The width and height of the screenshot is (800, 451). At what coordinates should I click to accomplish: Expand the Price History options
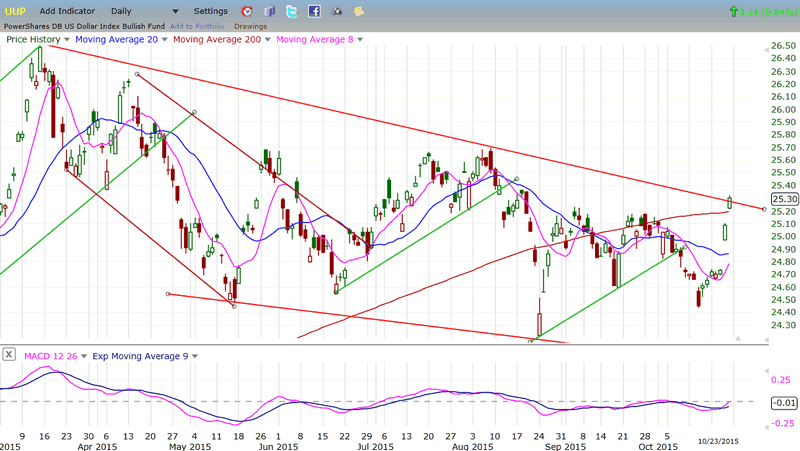pos(66,40)
